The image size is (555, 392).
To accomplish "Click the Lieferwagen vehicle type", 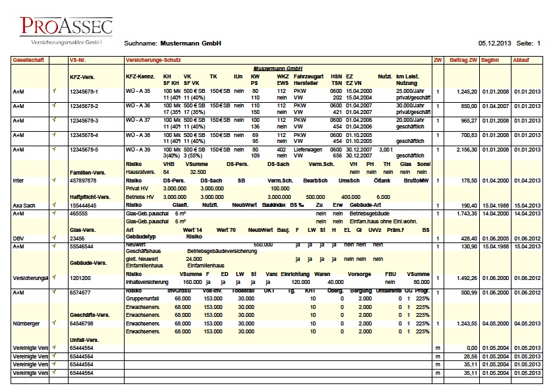I will click(308, 150).
